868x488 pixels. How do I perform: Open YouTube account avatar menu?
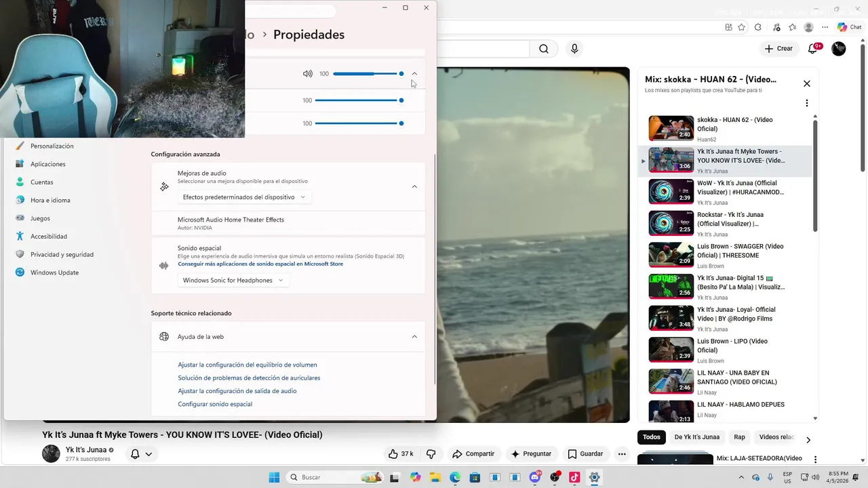coord(839,49)
